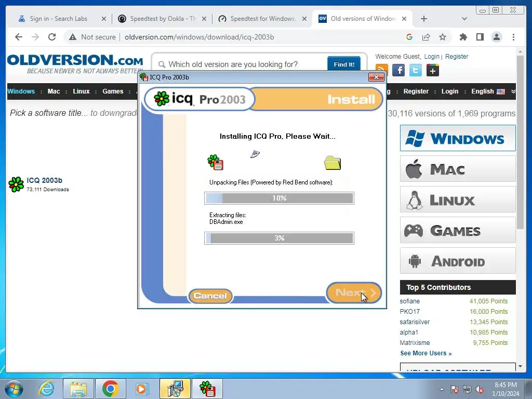Open contributor PKO17
This screenshot has height=399, width=532.
pyautogui.click(x=409, y=312)
